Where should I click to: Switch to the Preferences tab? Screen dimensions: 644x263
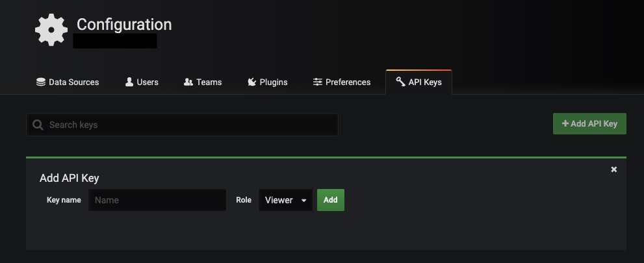point(342,82)
